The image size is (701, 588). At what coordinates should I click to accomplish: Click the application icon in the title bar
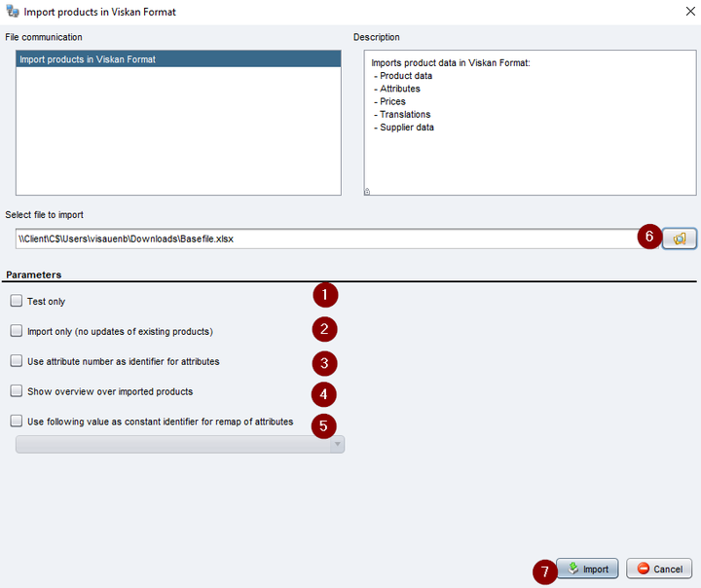click(12, 13)
